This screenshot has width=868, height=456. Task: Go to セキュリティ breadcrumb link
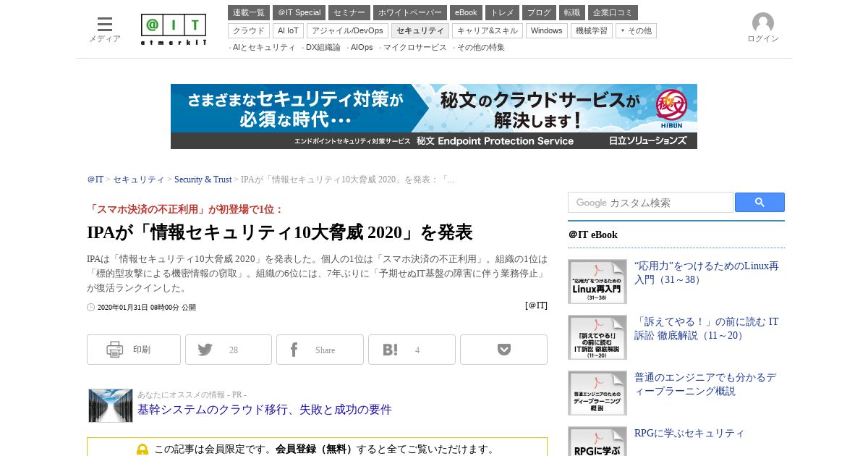(139, 180)
